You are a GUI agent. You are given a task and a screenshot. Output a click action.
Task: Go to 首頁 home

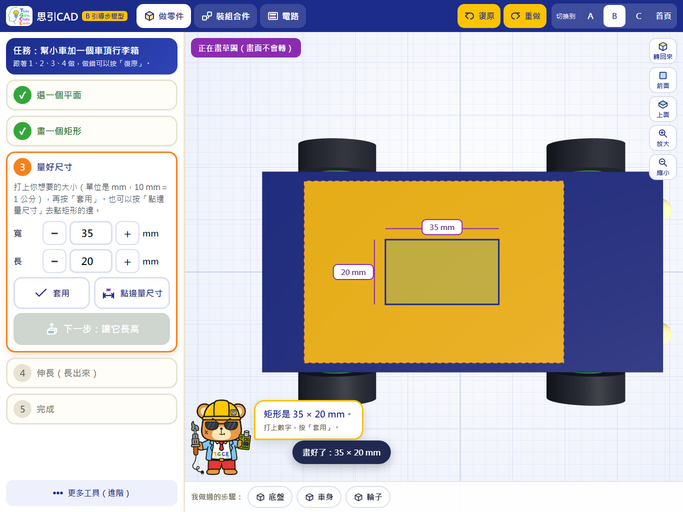coord(663,16)
